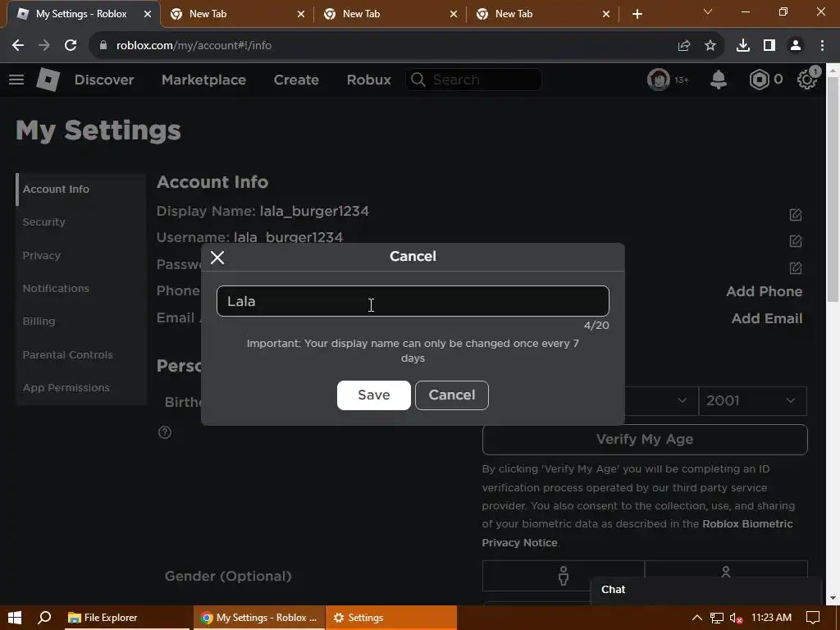Open Windows Start menu

coord(15,618)
